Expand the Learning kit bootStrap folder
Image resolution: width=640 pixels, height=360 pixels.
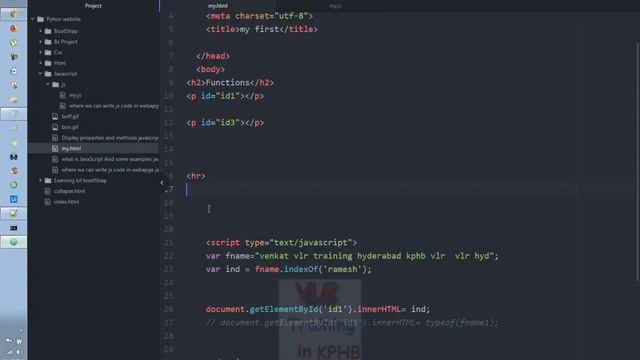click(x=40, y=180)
